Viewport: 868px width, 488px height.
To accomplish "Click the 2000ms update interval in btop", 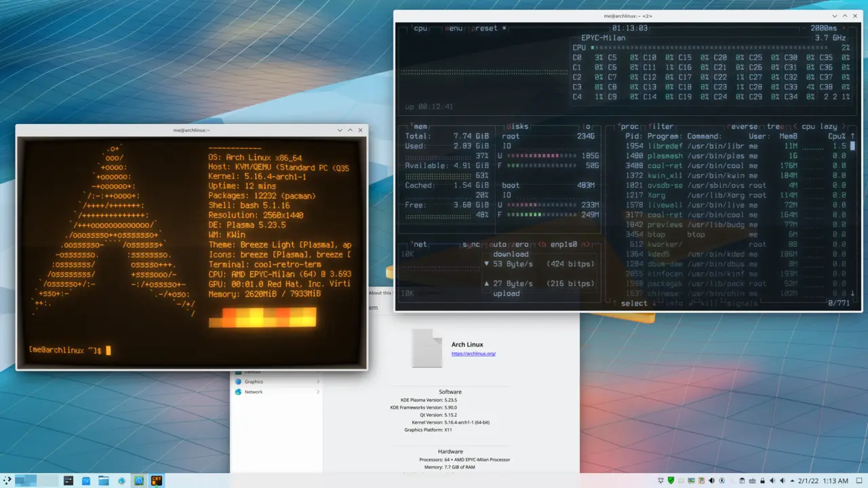I will pos(823,28).
